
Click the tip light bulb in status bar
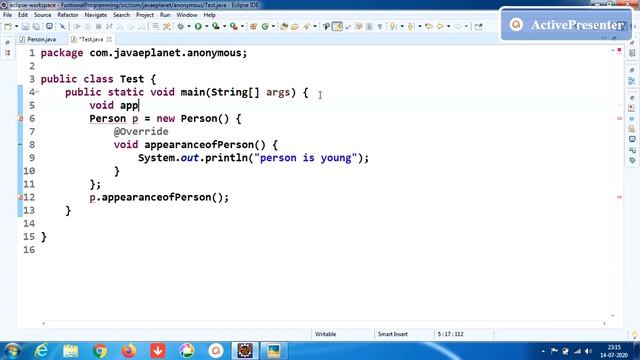(635, 335)
